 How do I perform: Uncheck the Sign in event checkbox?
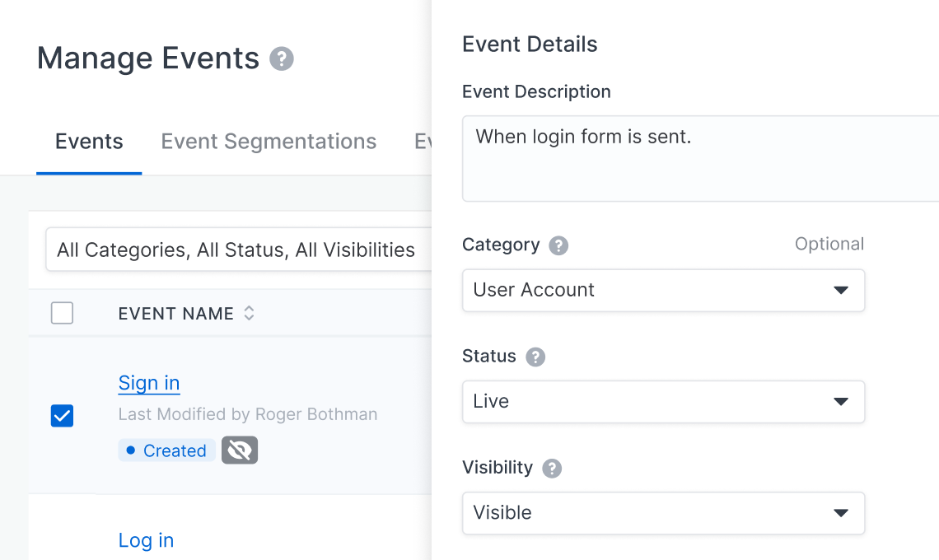click(x=62, y=416)
